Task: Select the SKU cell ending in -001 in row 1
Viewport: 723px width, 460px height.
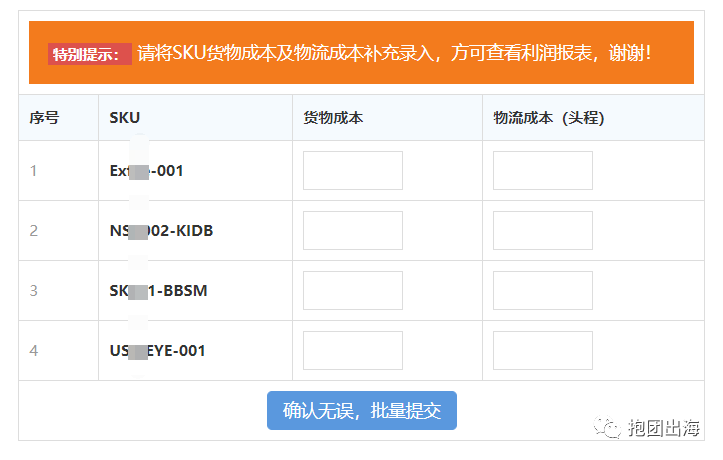Action: tap(147, 171)
